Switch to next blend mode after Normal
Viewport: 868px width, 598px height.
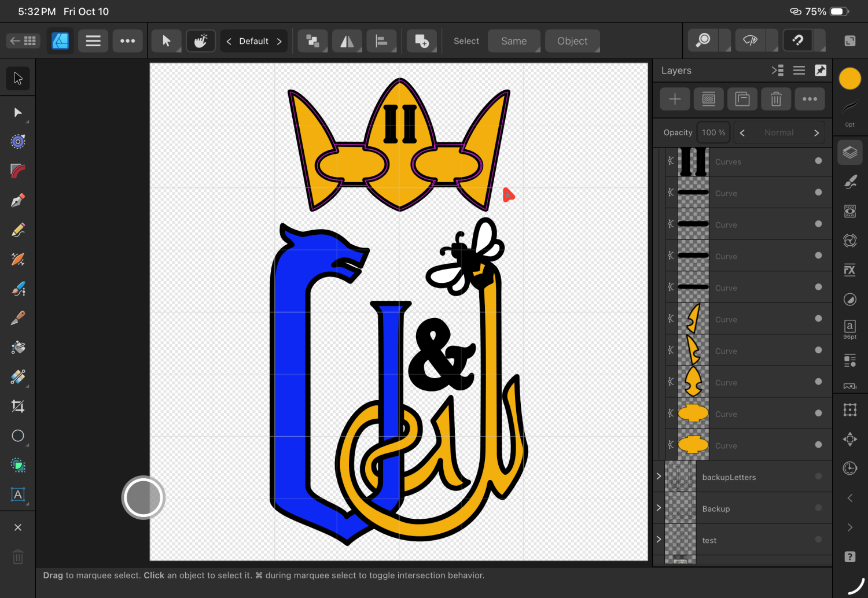[816, 133]
